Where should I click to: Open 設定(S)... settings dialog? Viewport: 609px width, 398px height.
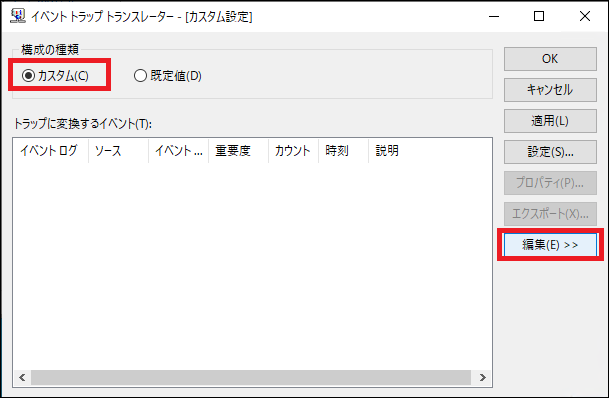(550, 152)
